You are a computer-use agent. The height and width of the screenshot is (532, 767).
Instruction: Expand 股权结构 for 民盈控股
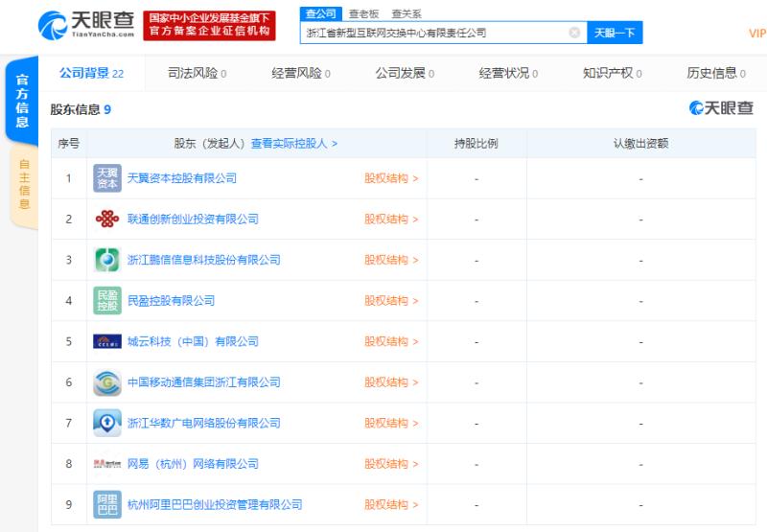pos(391,301)
